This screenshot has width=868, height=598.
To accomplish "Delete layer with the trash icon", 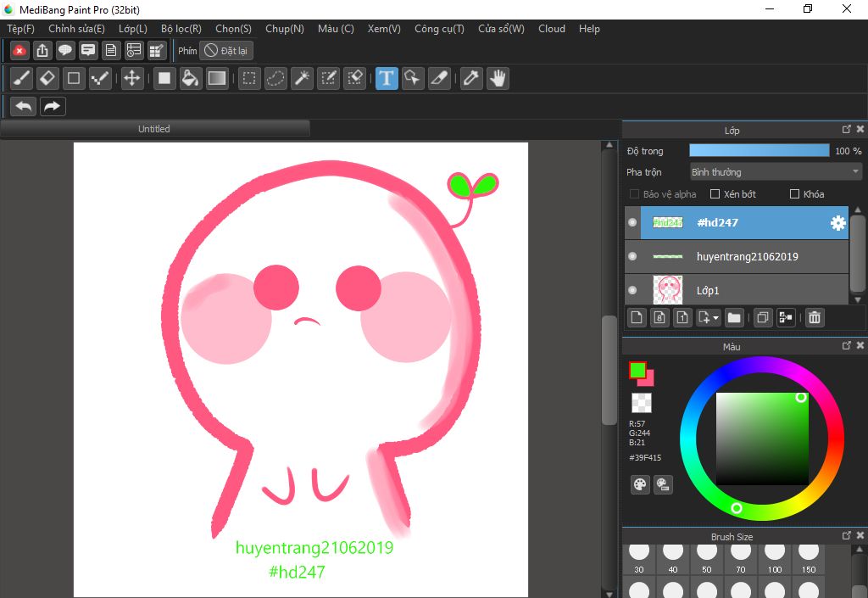I will click(814, 317).
